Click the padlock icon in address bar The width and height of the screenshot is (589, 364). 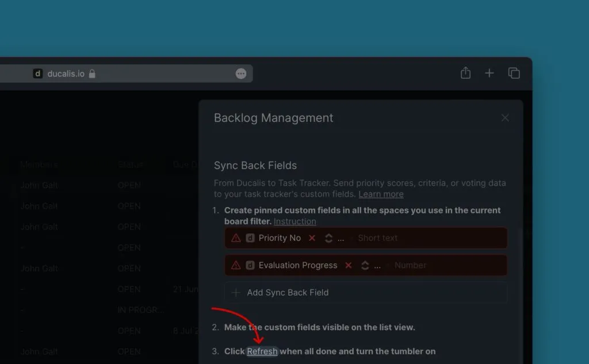[x=92, y=74]
